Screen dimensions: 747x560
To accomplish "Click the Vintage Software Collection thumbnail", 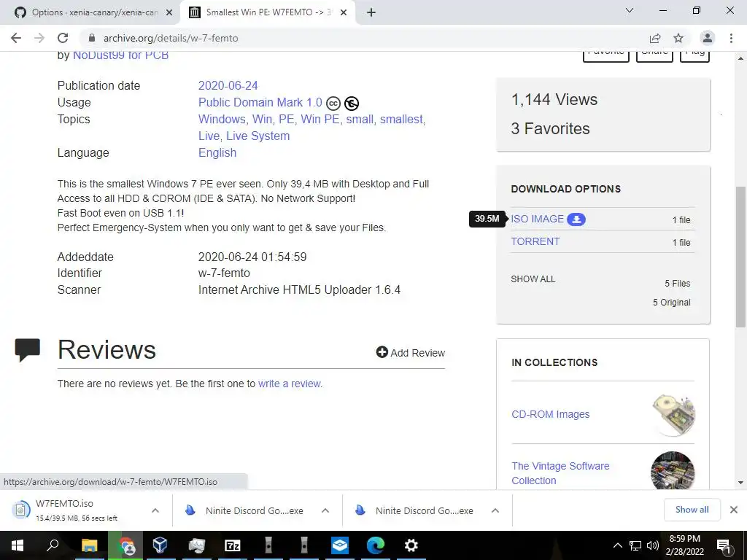I will (673, 470).
